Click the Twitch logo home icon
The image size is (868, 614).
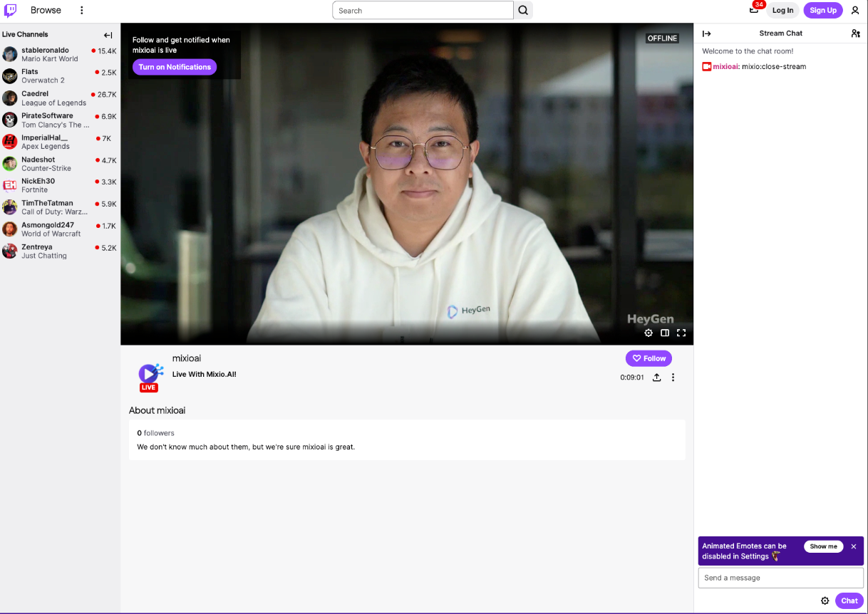coord(11,10)
